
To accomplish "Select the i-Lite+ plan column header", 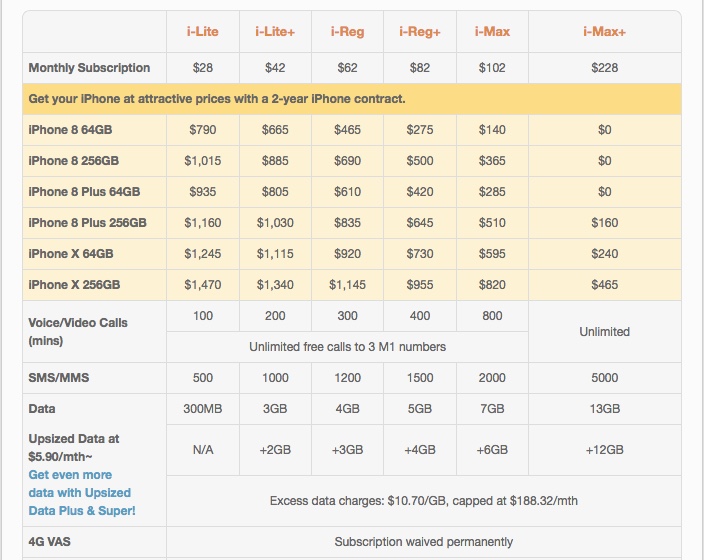I will pos(275,31).
